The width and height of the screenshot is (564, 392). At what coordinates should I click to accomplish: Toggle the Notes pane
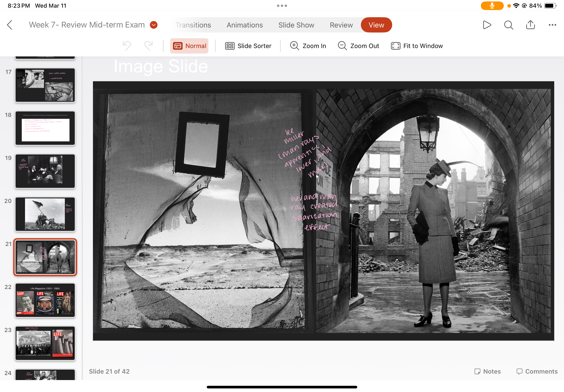487,371
